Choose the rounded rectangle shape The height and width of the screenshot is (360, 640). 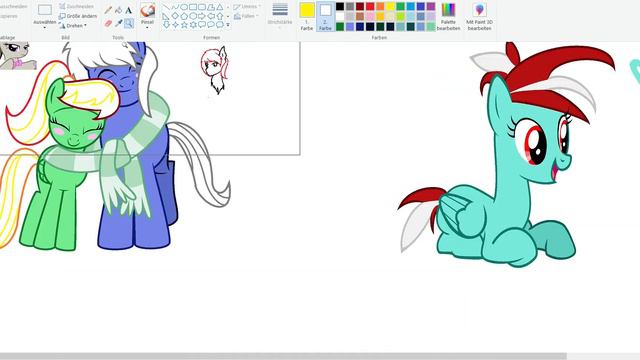pyautogui.click(x=202, y=7)
